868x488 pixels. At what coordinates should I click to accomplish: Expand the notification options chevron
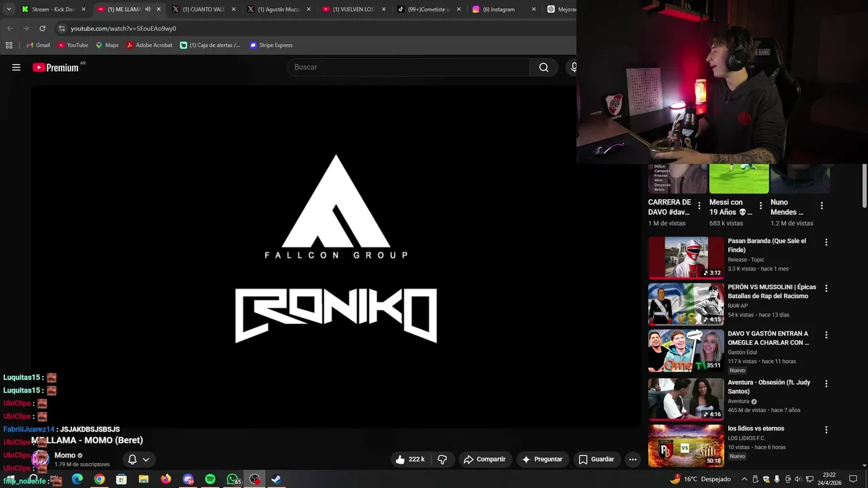(146, 460)
